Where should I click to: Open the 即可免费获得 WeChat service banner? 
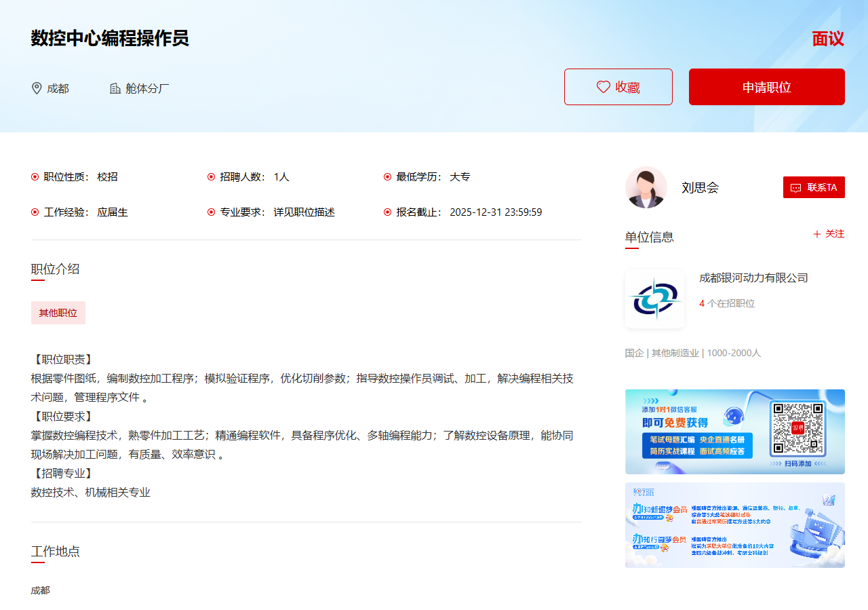735,432
